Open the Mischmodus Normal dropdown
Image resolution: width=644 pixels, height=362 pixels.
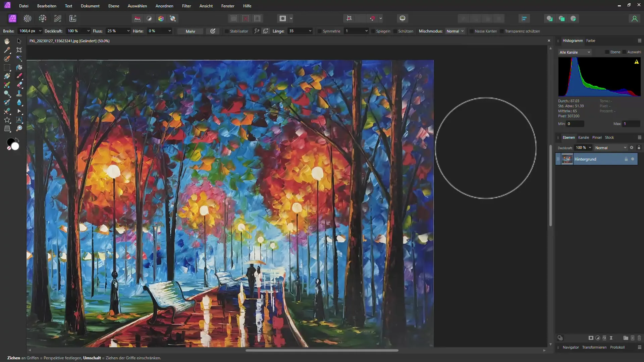[455, 31]
